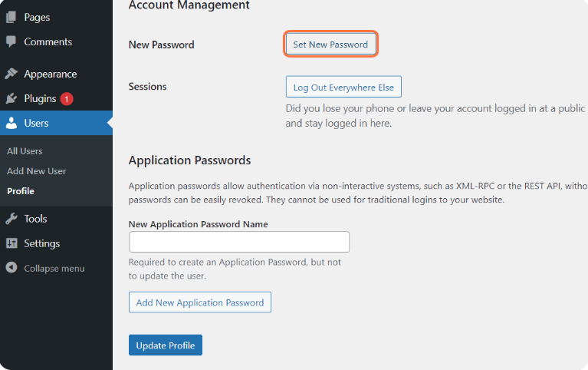Focus the New Application Password Name field
The height and width of the screenshot is (370, 588).
[x=239, y=242]
